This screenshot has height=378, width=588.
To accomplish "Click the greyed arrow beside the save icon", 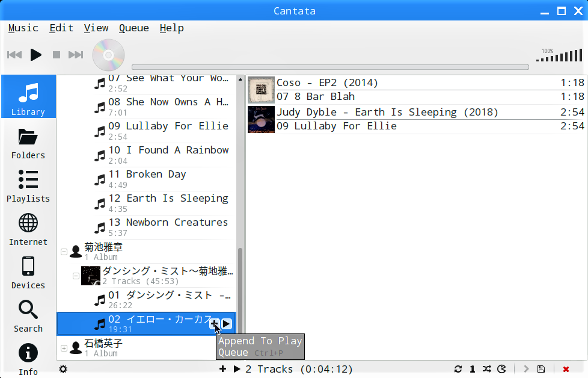I will tap(526, 369).
